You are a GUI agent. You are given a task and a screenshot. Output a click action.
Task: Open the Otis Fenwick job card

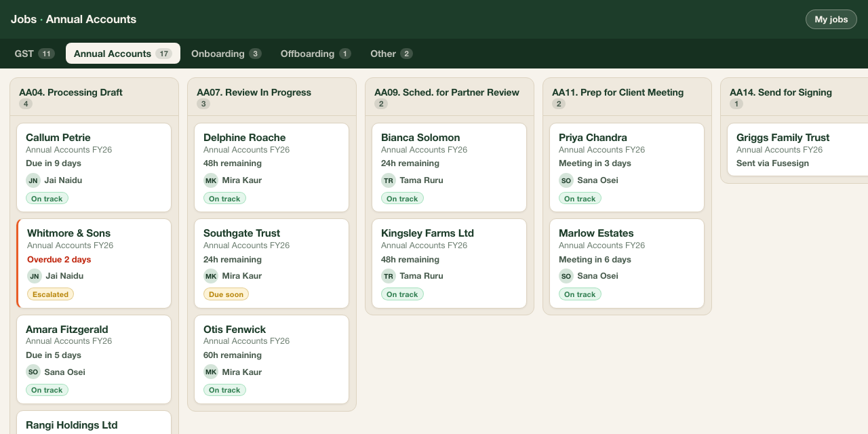[272, 359]
